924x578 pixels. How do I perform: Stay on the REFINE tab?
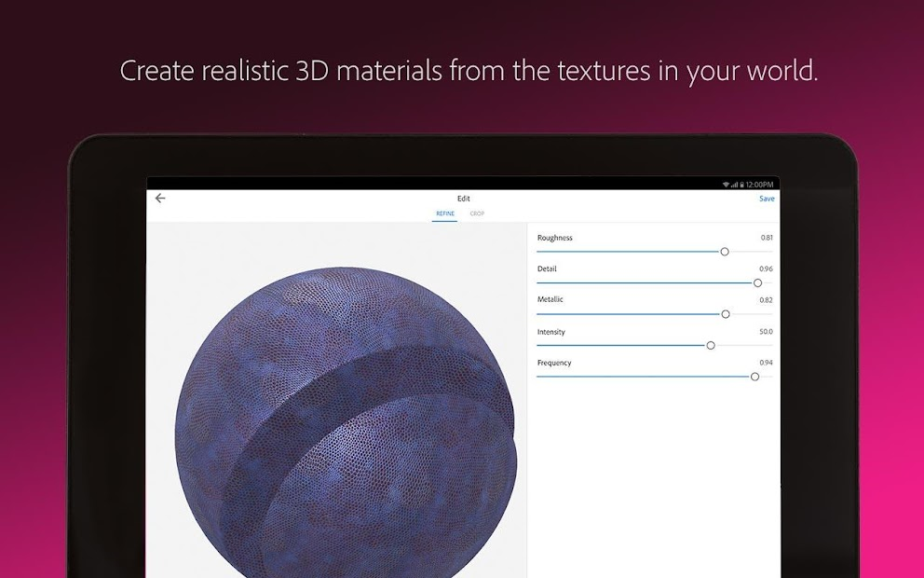click(x=445, y=213)
